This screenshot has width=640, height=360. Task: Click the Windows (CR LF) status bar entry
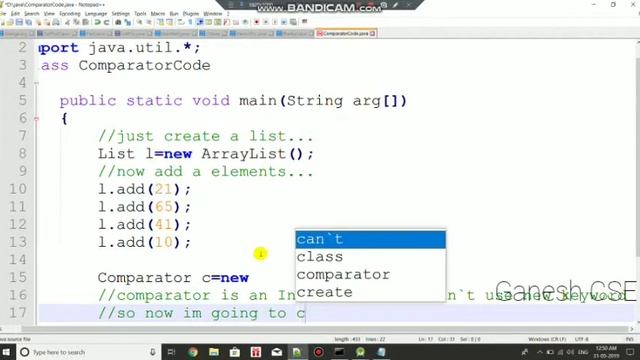pos(547,339)
